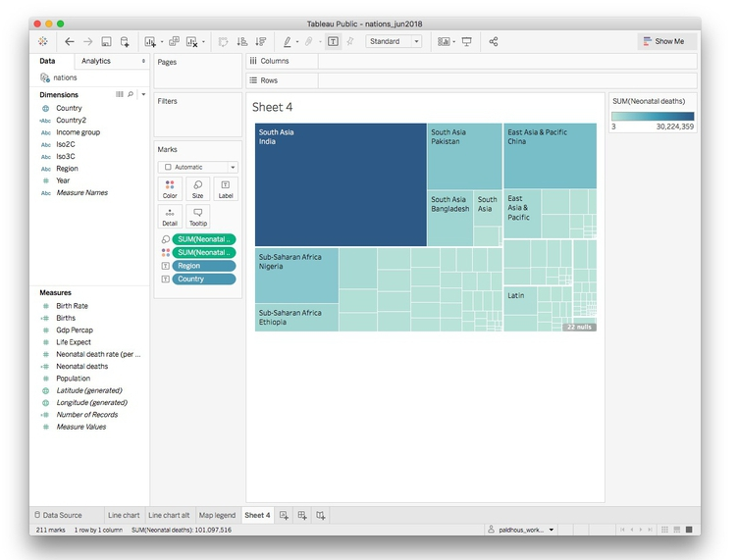Viewport: 737px width, 560px height.
Task: Undo with the back arrow button
Action: click(x=69, y=41)
